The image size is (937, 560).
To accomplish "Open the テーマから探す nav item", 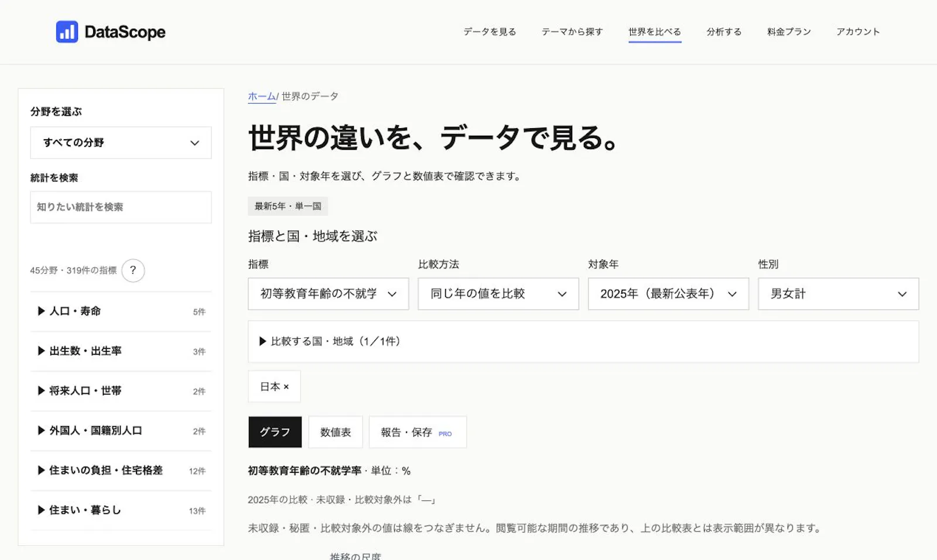I will (x=572, y=32).
